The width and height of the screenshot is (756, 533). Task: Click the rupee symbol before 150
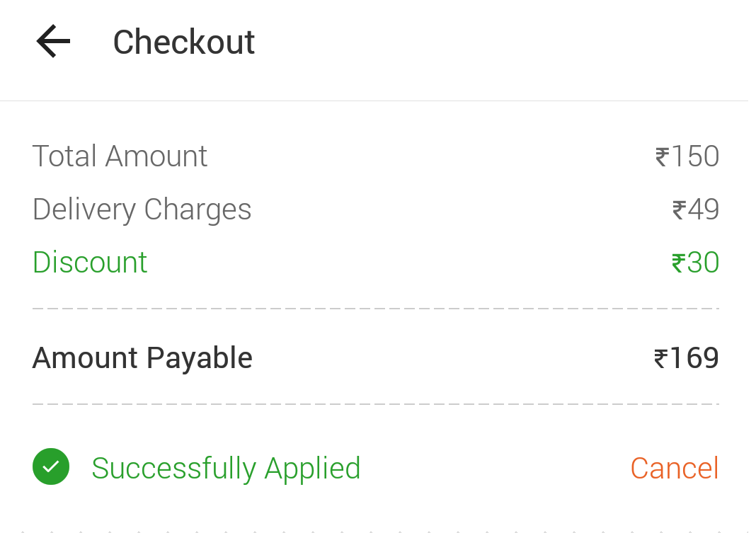tap(663, 157)
